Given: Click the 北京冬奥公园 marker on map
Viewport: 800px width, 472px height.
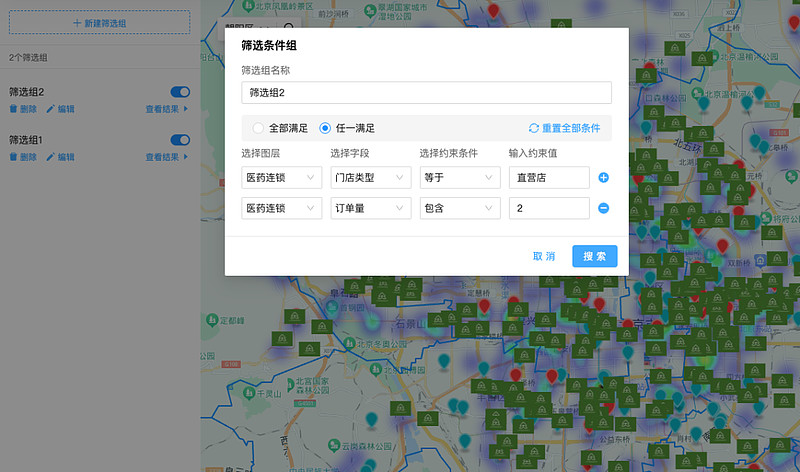Looking at the screenshot, I should coord(349,343).
